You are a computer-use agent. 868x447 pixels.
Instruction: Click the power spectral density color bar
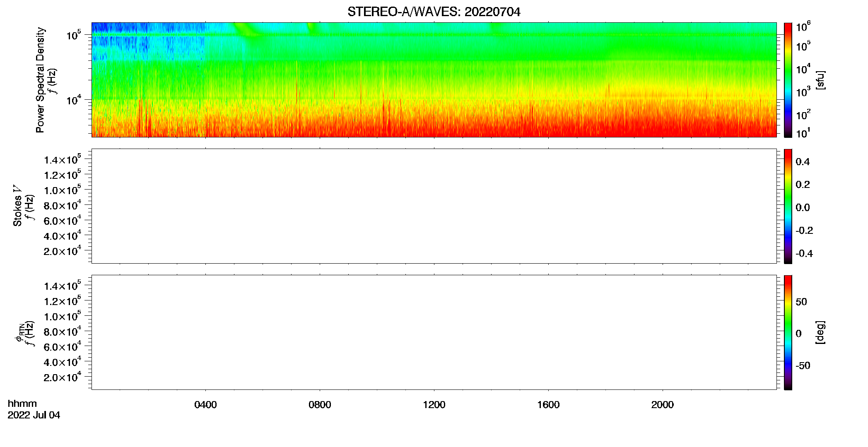[788, 80]
